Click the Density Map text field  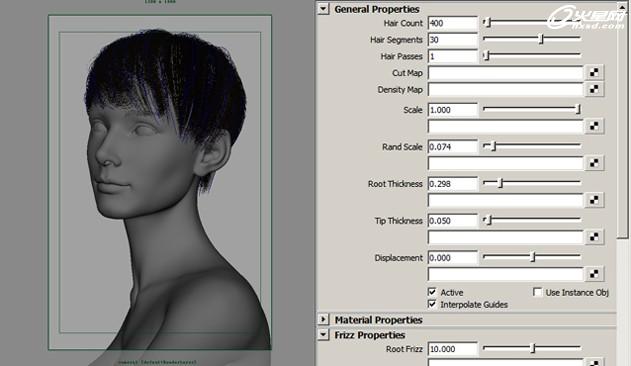click(505, 90)
